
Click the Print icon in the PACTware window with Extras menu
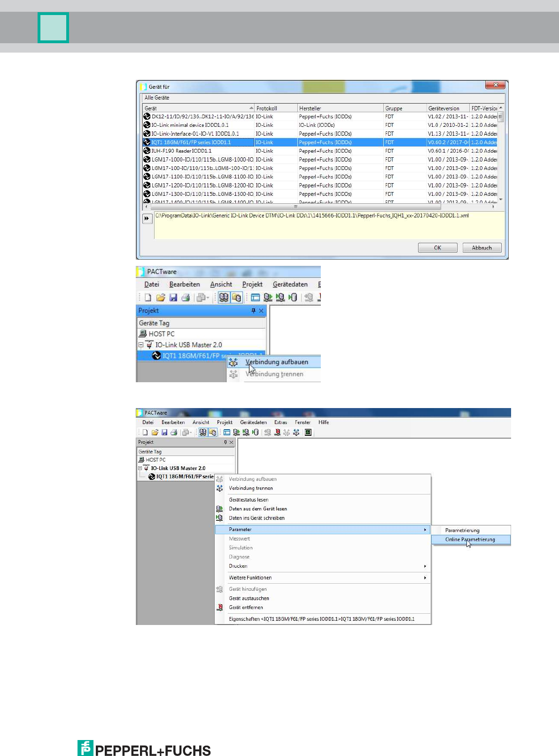click(174, 432)
